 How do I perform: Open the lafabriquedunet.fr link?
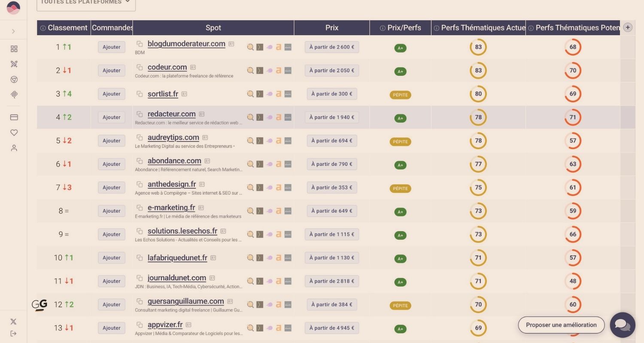177,258
